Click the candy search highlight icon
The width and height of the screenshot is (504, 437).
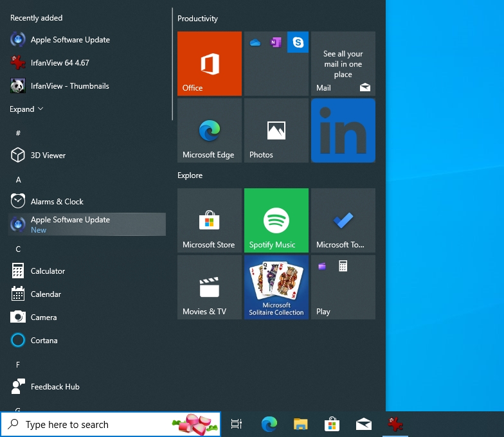point(195,424)
